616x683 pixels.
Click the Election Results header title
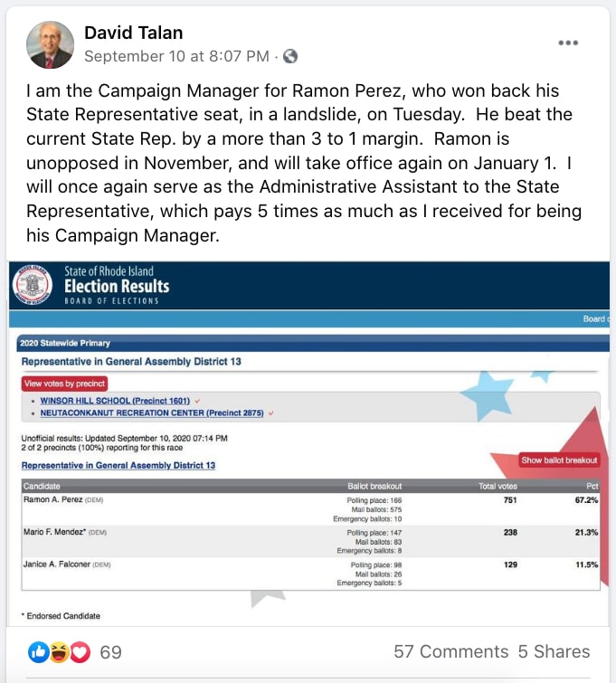117,286
